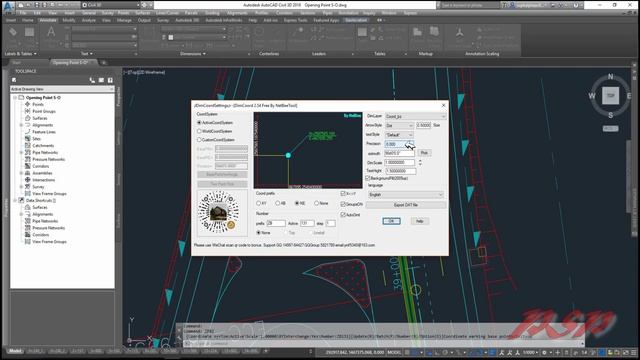Click Feature Lines node icon
The image size is (640, 360).
pyautogui.click(x=28, y=132)
